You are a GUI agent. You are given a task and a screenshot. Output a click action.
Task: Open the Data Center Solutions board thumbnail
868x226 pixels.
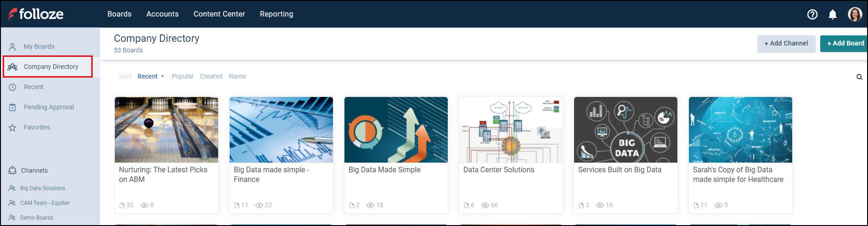(x=511, y=130)
